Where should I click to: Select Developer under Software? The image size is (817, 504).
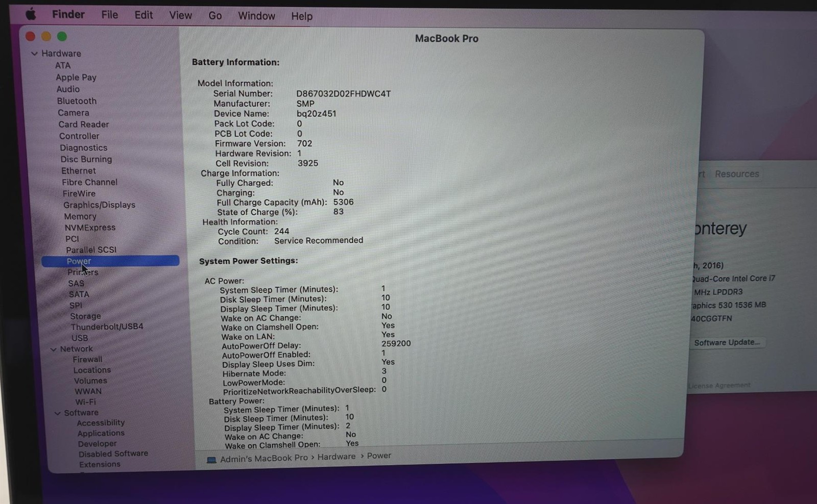[x=97, y=444]
